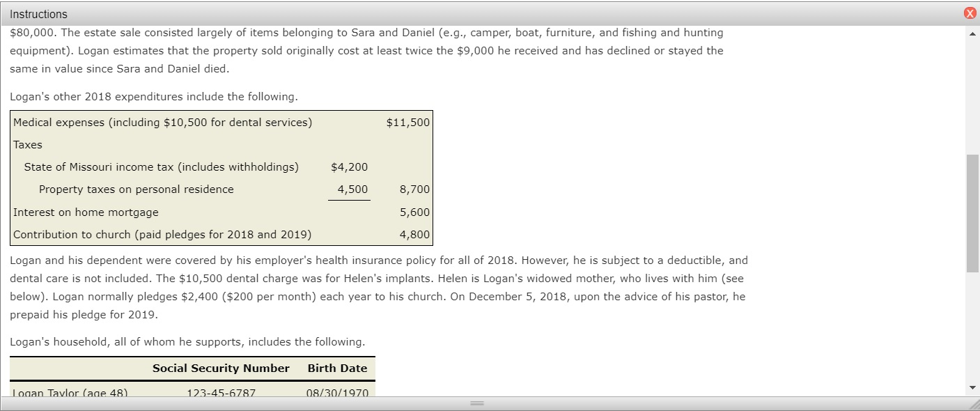
Task: Click the Social Security Number column header
Action: point(221,368)
